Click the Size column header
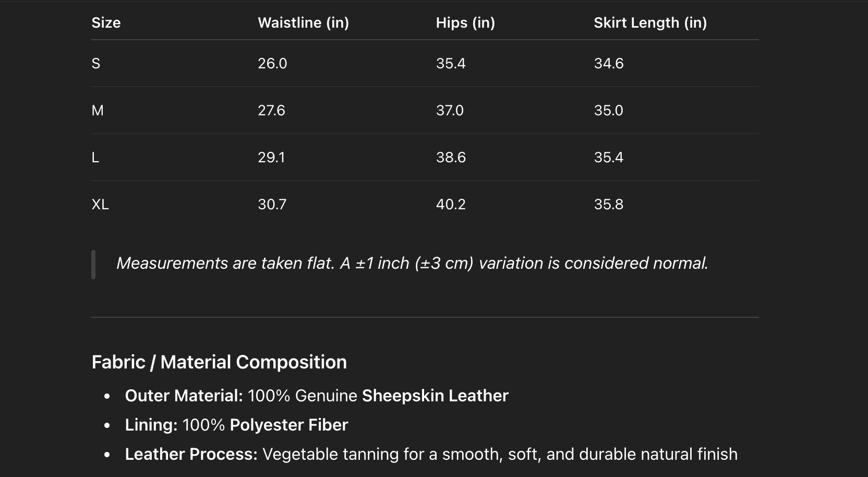The height and width of the screenshot is (477, 868). pyautogui.click(x=106, y=22)
